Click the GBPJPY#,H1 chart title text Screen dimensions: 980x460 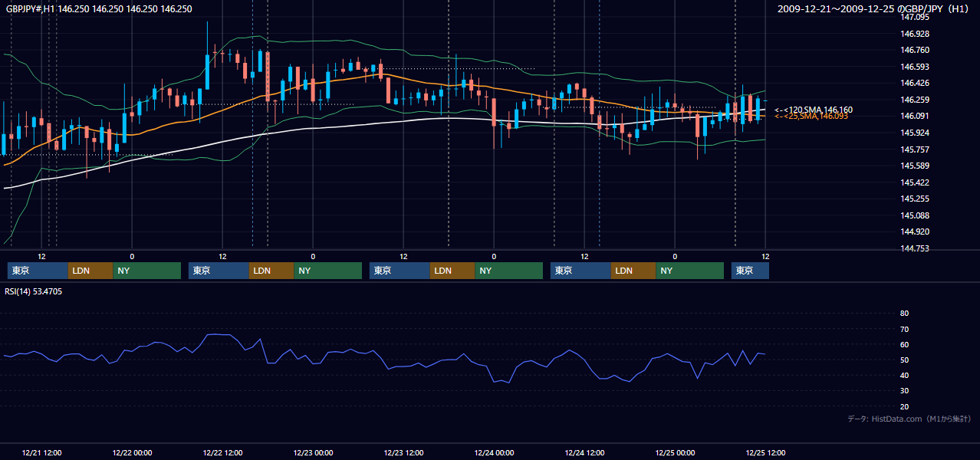(100, 9)
